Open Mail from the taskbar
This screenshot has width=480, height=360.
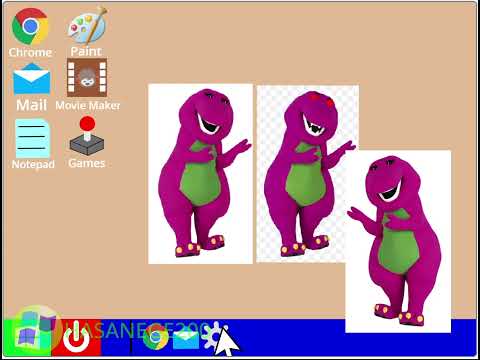186,339
